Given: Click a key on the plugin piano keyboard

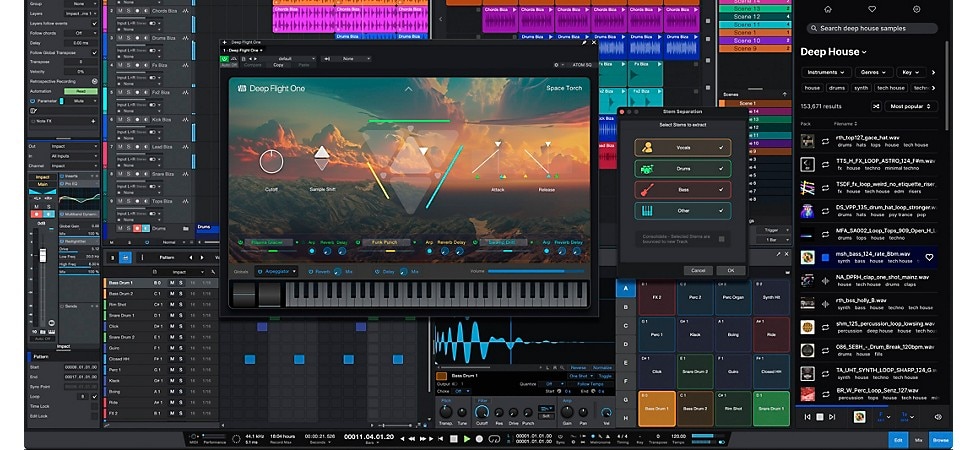Looking at the screenshot, I should [x=436, y=294].
